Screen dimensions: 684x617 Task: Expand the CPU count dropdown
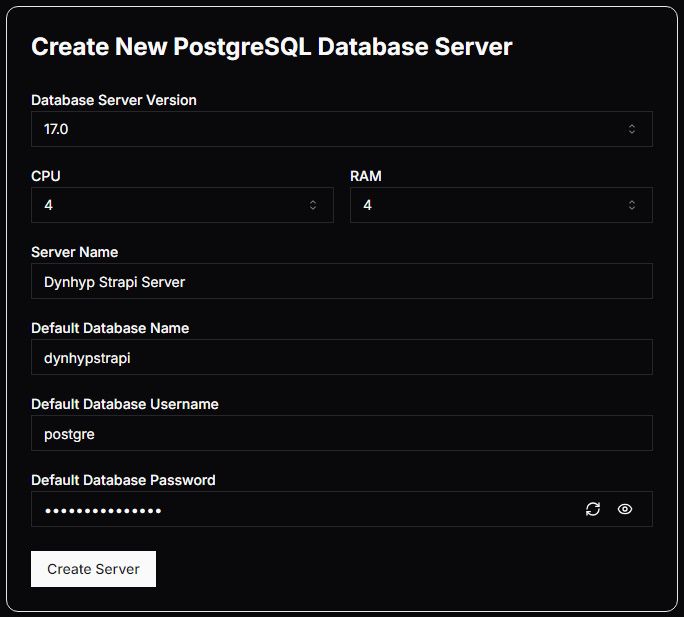coord(182,205)
